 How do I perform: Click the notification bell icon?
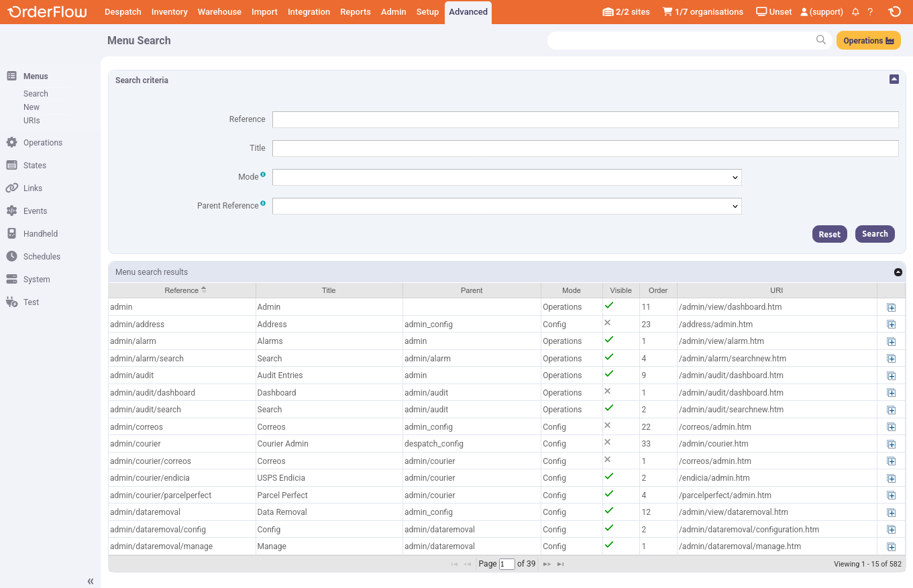point(855,12)
